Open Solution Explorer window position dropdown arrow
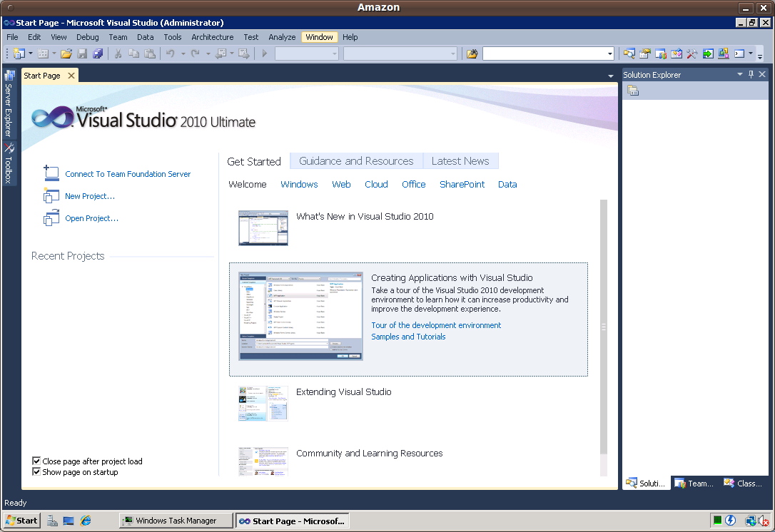This screenshot has height=532, width=775. point(740,75)
